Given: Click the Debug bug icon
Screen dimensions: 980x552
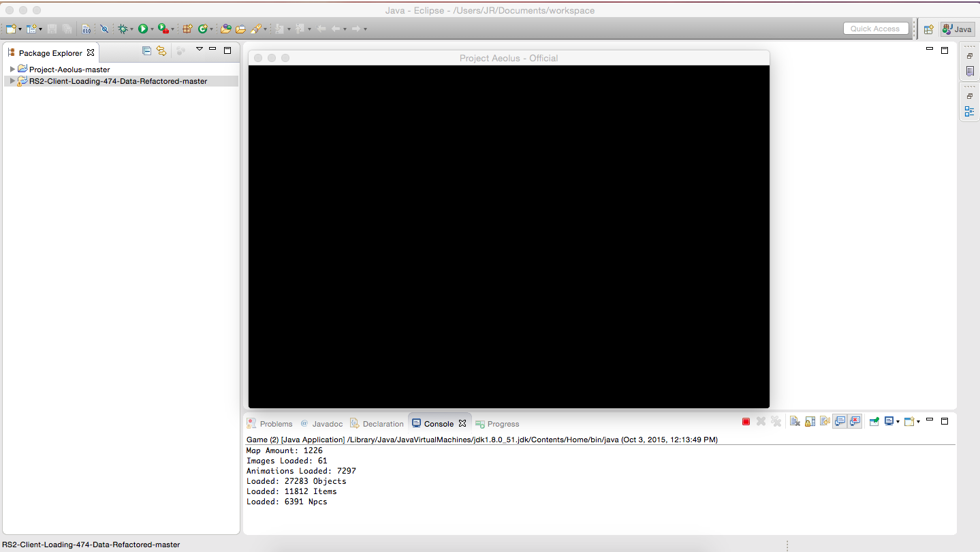Looking at the screenshot, I should point(123,29).
